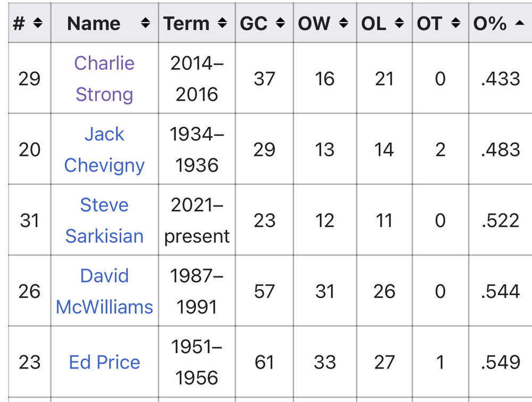Viewport: 532px width, 402px height.
Task: Follow the Steve Sarkisian link
Action: pos(104,220)
